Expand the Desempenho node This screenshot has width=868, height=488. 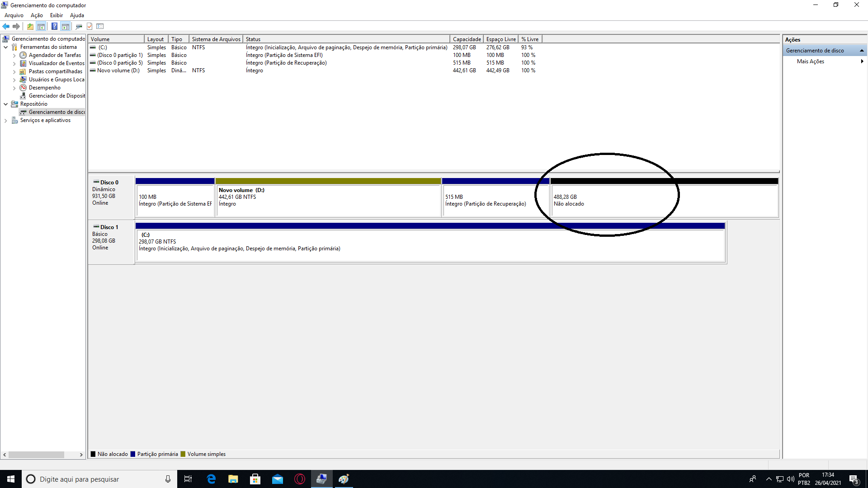pyautogui.click(x=14, y=88)
